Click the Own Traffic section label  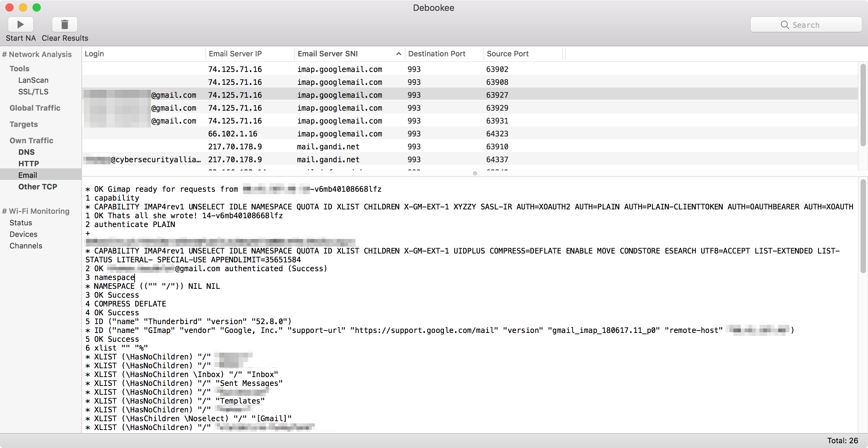[32, 141]
